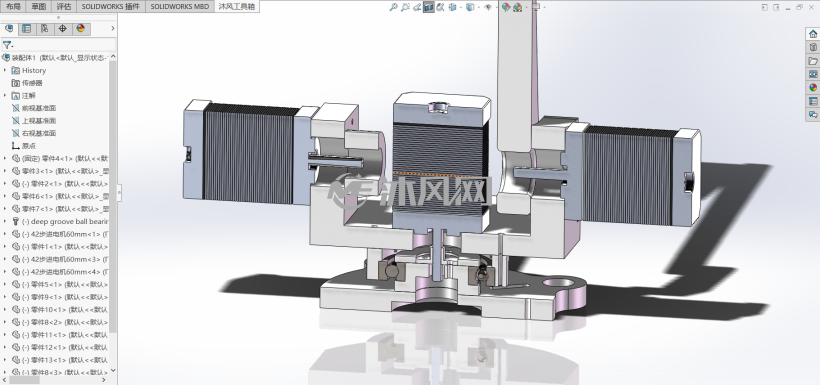Viewport: 820px width, 385px height.
Task: Select the (-) 零件9<1> component
Action: coord(60,297)
